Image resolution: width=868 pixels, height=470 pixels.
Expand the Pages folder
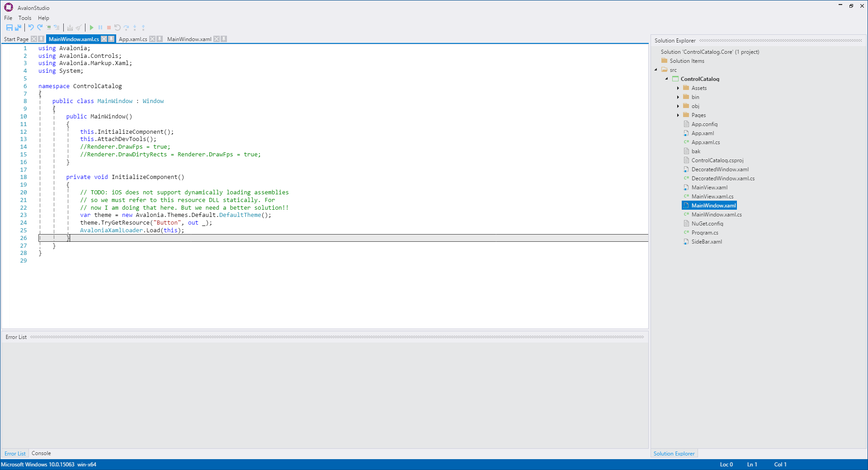click(678, 115)
